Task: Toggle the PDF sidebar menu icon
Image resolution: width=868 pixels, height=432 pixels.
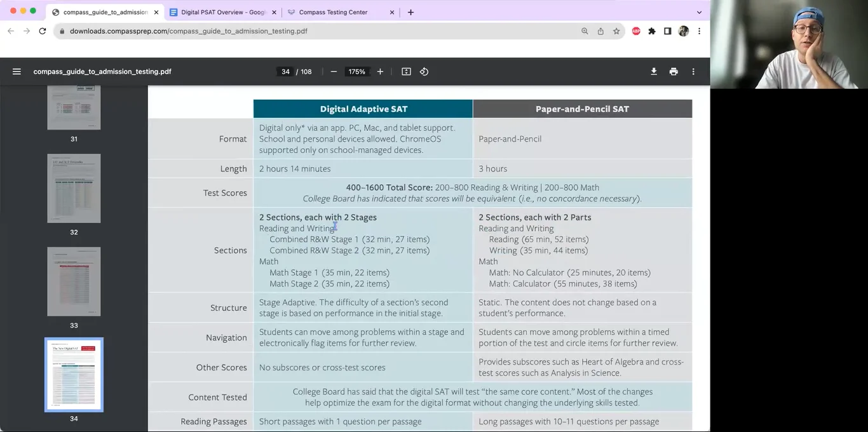Action: (x=17, y=72)
